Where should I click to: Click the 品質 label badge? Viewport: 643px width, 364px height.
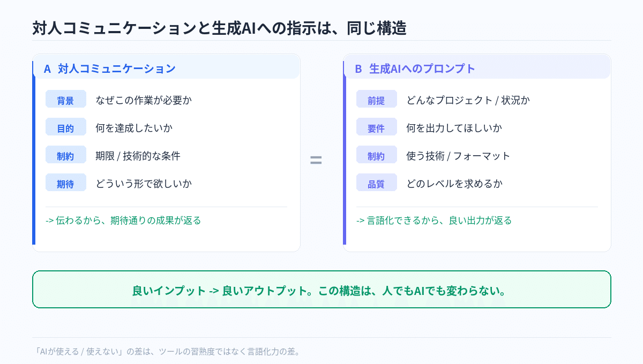click(376, 183)
